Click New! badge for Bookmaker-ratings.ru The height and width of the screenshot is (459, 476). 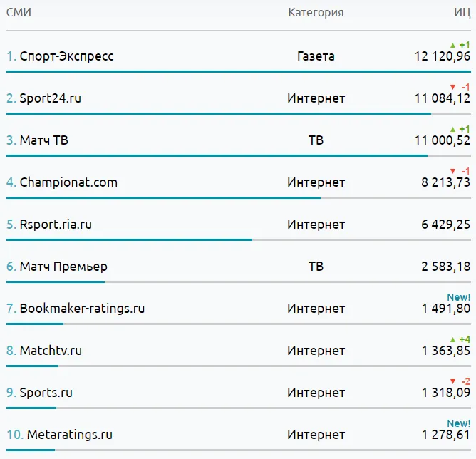tap(459, 297)
